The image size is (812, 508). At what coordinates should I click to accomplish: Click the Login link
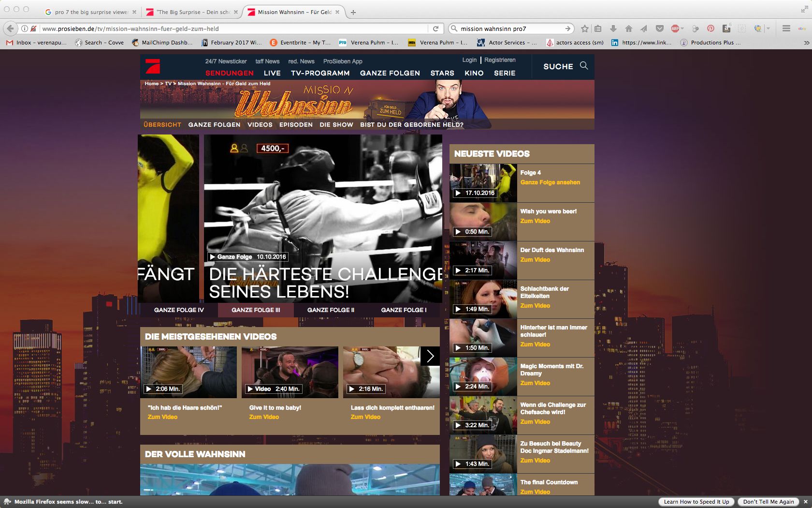click(469, 60)
